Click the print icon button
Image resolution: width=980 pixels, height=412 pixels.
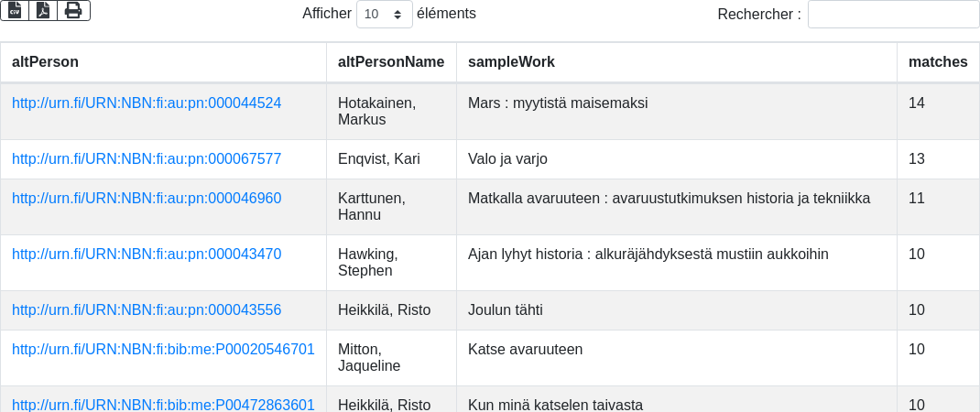(x=73, y=11)
